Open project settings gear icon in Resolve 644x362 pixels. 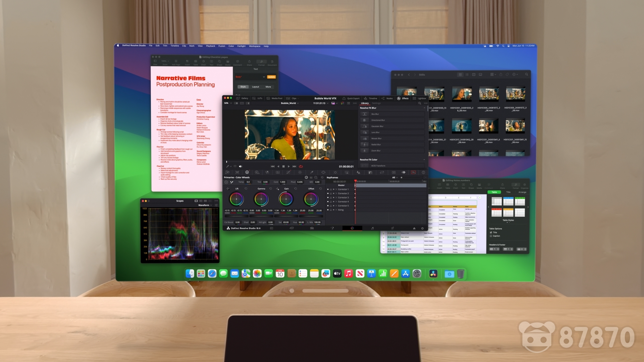point(422,228)
